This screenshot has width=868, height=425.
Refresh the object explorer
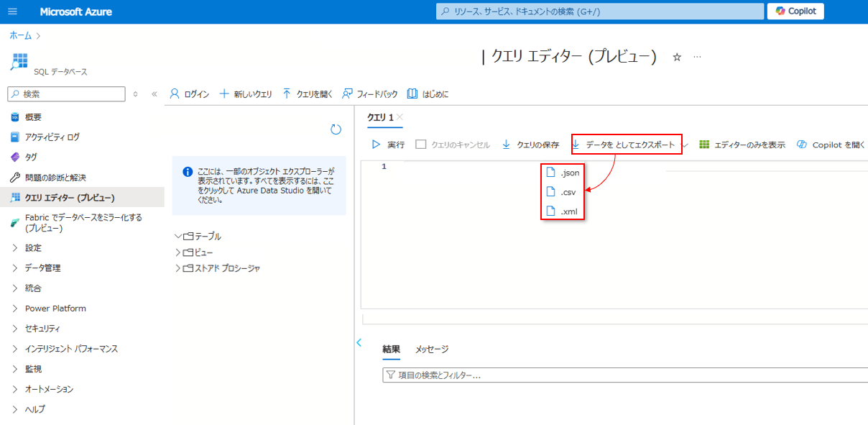pos(336,129)
